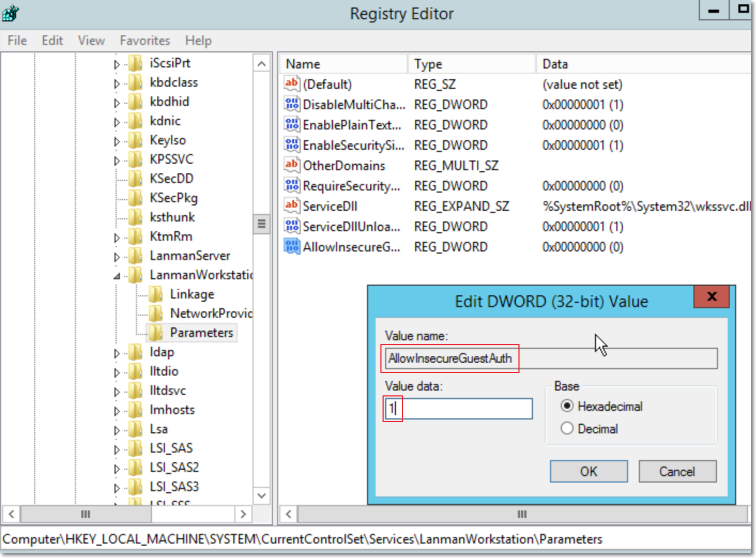The image size is (756, 558).
Task: Click the Registry Editor app icon in title bar
Action: (x=11, y=13)
